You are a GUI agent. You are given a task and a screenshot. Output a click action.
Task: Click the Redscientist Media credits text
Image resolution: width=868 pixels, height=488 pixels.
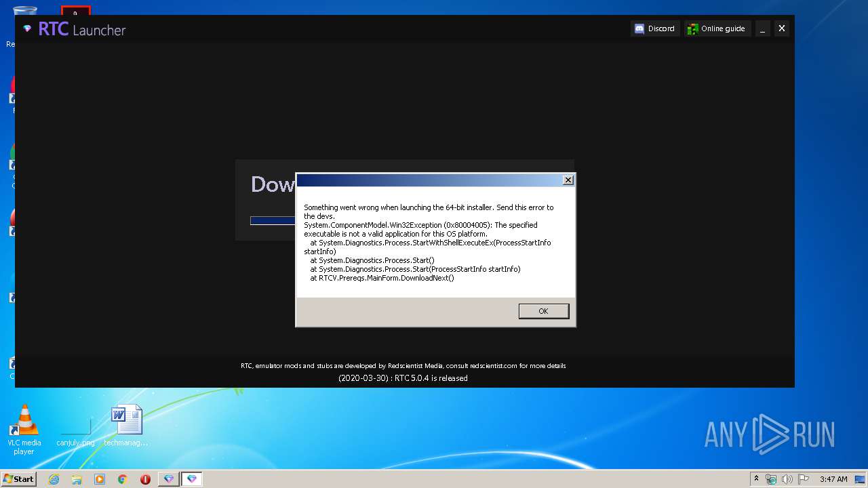pyautogui.click(x=403, y=366)
